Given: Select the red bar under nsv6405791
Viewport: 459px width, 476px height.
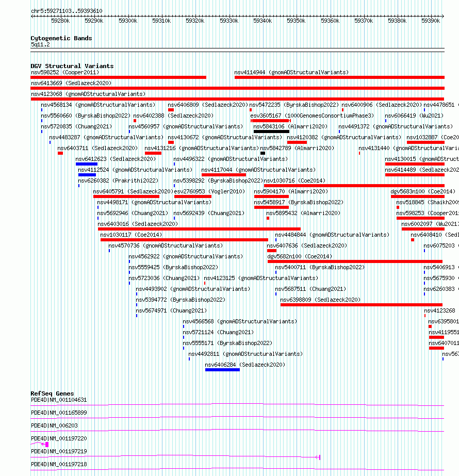Looking at the screenshot, I should click(x=126, y=196).
